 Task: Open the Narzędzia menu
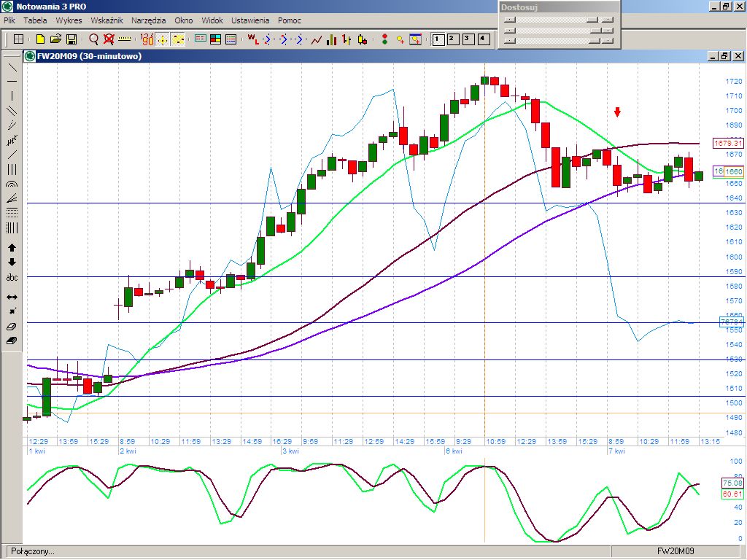pyautogui.click(x=148, y=20)
